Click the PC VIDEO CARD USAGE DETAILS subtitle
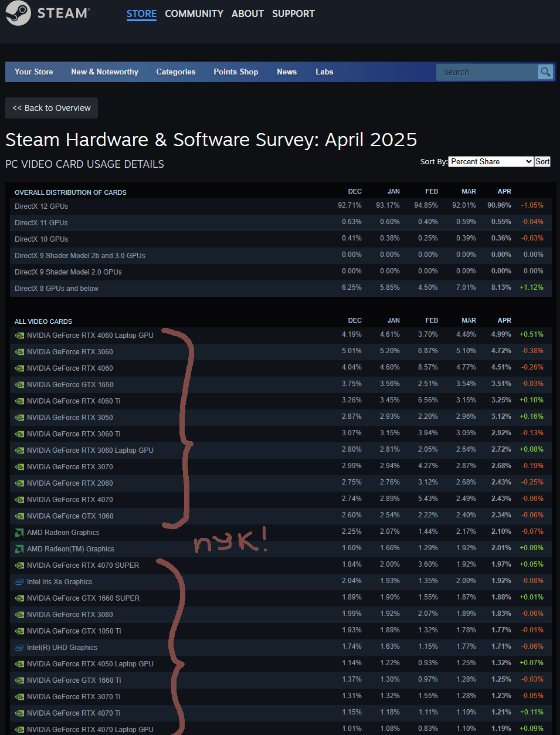The image size is (560, 735). point(84,164)
